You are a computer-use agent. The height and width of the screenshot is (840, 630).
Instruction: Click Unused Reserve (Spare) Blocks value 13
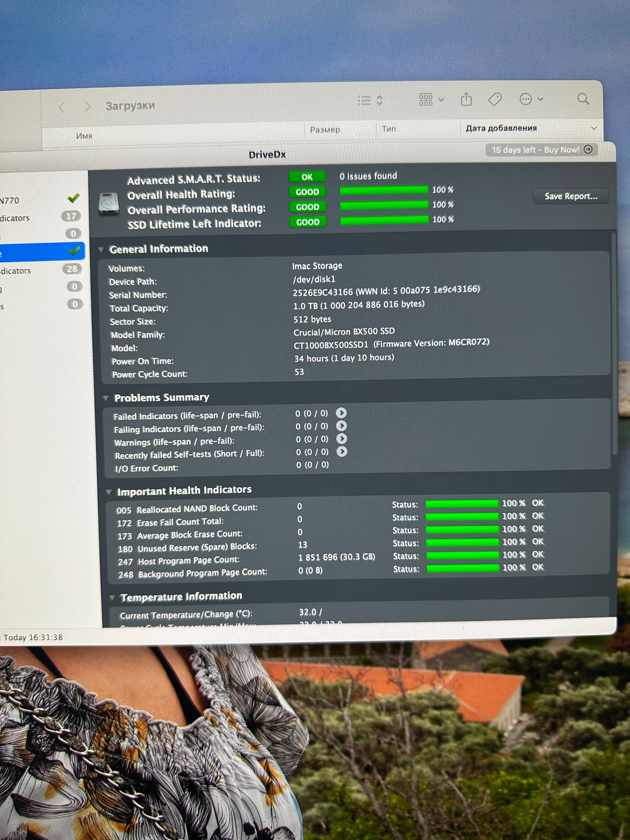(303, 545)
